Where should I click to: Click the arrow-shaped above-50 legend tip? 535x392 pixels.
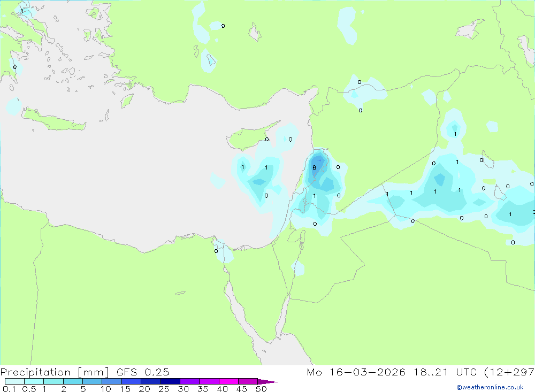[267, 382]
